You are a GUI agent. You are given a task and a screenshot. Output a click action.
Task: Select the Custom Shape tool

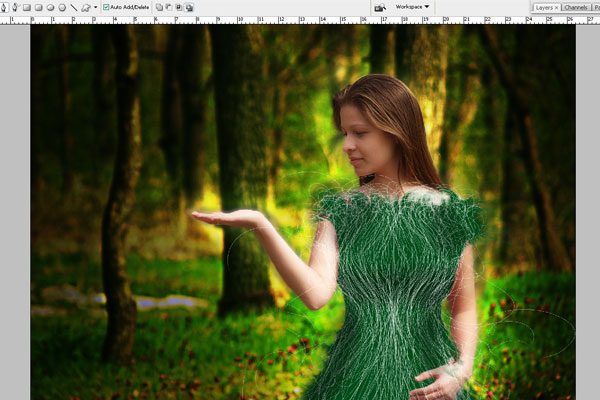(85, 7)
